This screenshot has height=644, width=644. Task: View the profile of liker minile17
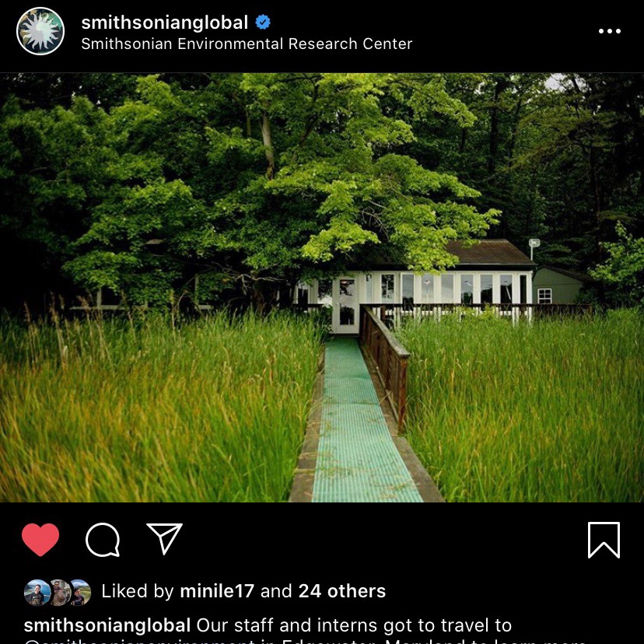click(217, 591)
